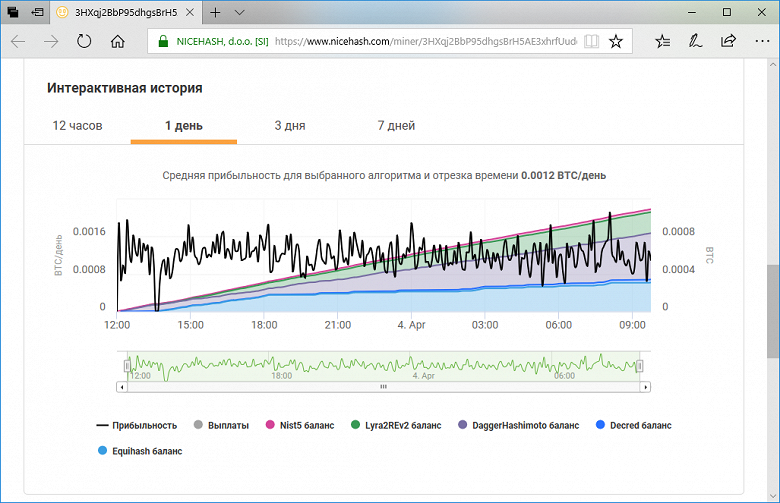Viewport: 780px width, 503px height.
Task: Click the browser Back arrow
Action: tap(18, 41)
